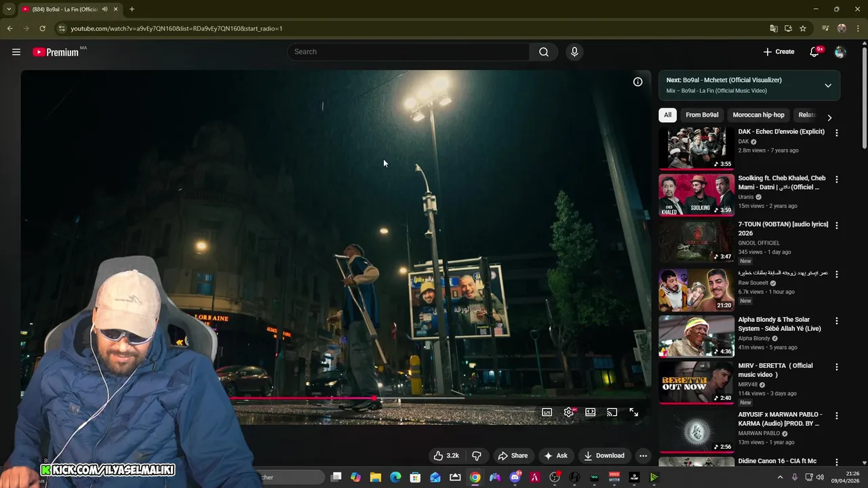
Task: Open Chrome media control icon
Action: click(x=825, y=28)
